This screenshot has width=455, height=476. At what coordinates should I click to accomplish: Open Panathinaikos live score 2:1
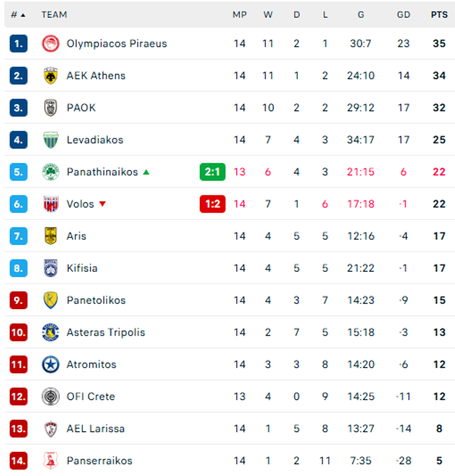tap(212, 172)
